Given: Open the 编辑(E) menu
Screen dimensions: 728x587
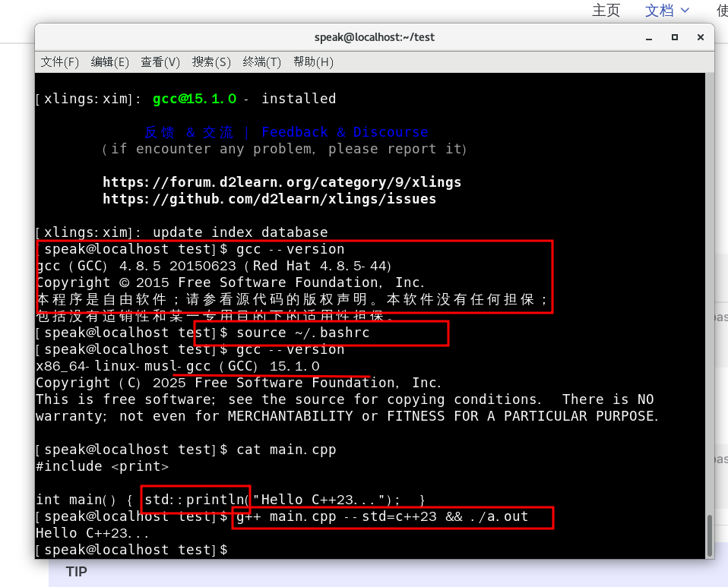Looking at the screenshot, I should tap(110, 62).
